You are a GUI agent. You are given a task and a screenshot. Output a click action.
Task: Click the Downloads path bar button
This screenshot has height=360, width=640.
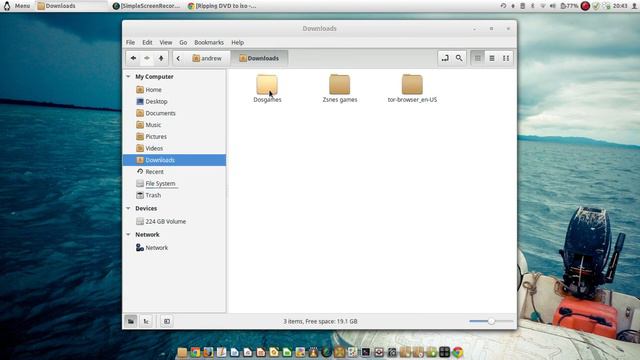click(x=259, y=58)
